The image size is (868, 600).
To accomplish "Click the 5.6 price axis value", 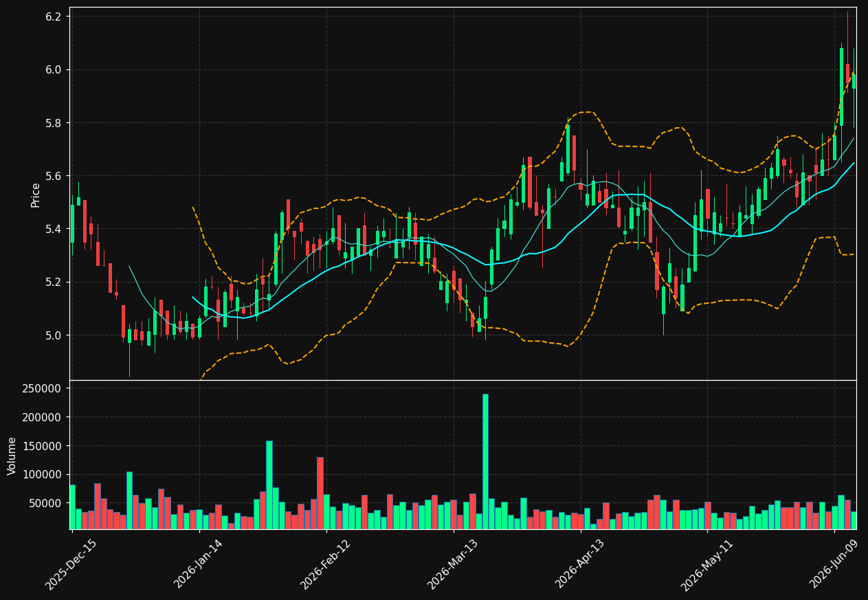I will click(x=54, y=176).
